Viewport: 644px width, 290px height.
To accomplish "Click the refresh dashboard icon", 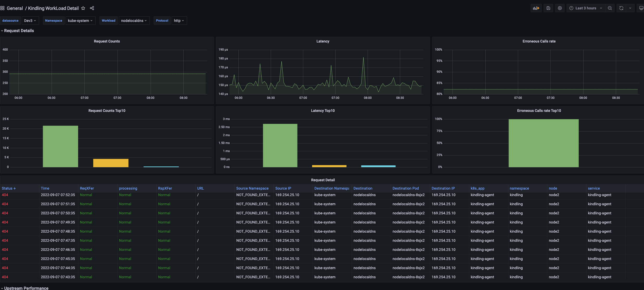I will pos(621,8).
